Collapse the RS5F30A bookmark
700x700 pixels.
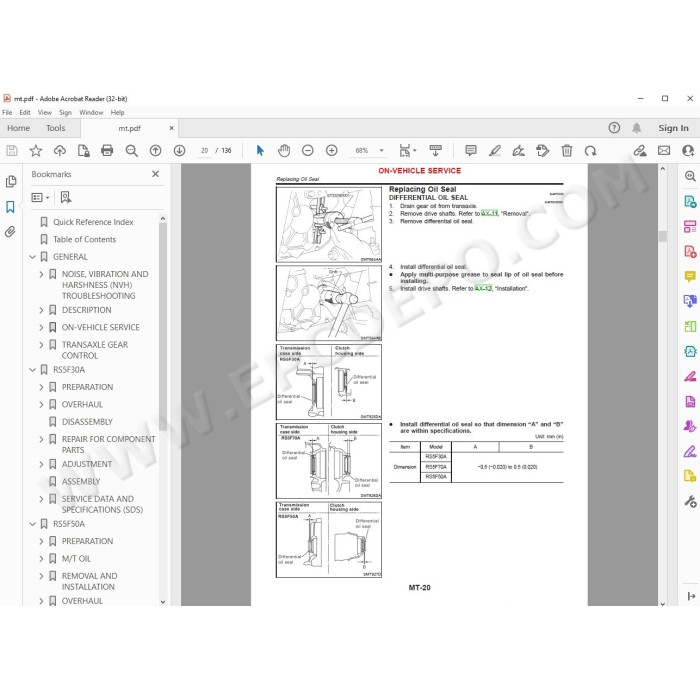point(32,370)
